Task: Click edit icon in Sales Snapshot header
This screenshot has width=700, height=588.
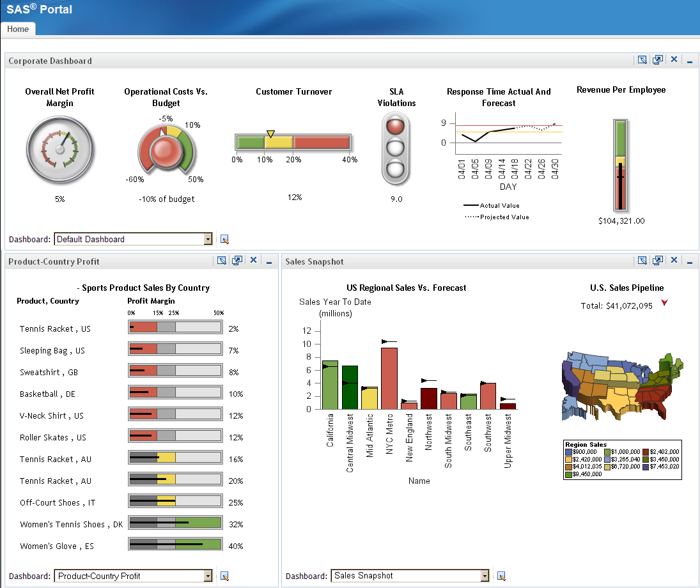Action: tap(642, 261)
